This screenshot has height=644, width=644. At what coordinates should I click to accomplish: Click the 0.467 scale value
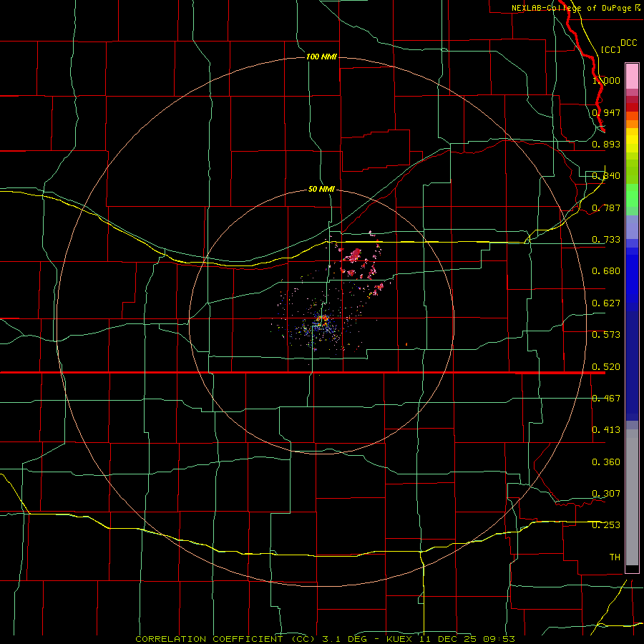tap(606, 399)
